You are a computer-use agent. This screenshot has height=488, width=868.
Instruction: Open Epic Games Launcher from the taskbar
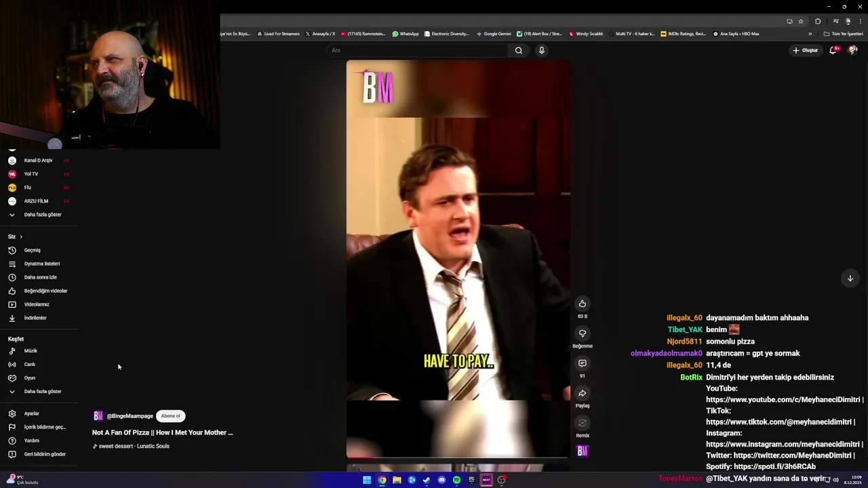pyautogui.click(x=471, y=480)
